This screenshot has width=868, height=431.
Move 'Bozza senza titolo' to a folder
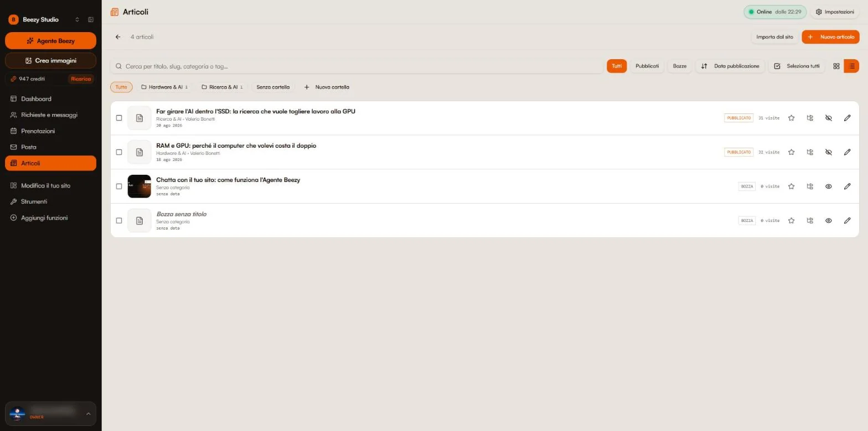810,221
